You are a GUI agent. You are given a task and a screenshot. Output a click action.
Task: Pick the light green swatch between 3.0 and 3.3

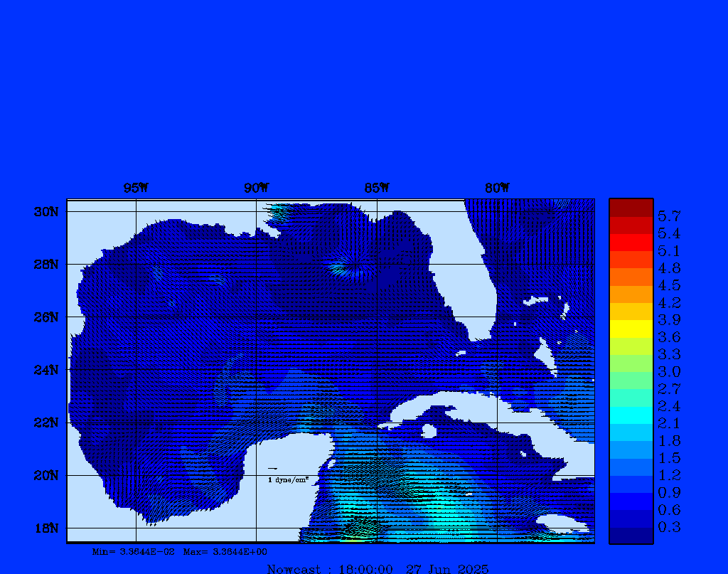pos(631,363)
